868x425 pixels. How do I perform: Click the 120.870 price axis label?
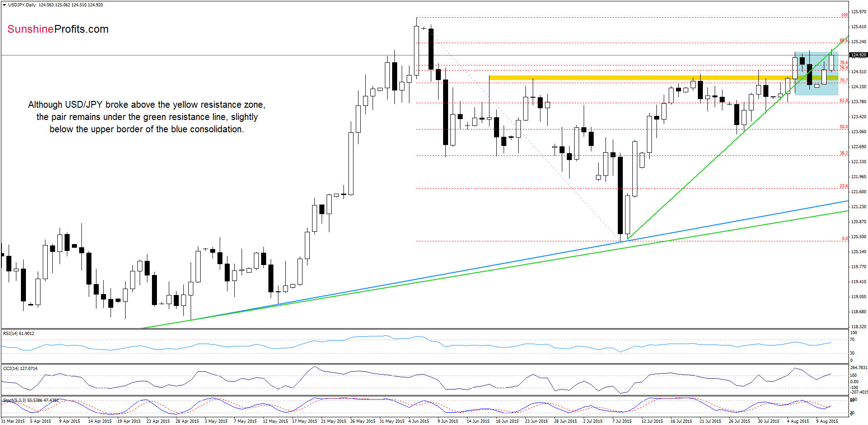tap(858, 222)
